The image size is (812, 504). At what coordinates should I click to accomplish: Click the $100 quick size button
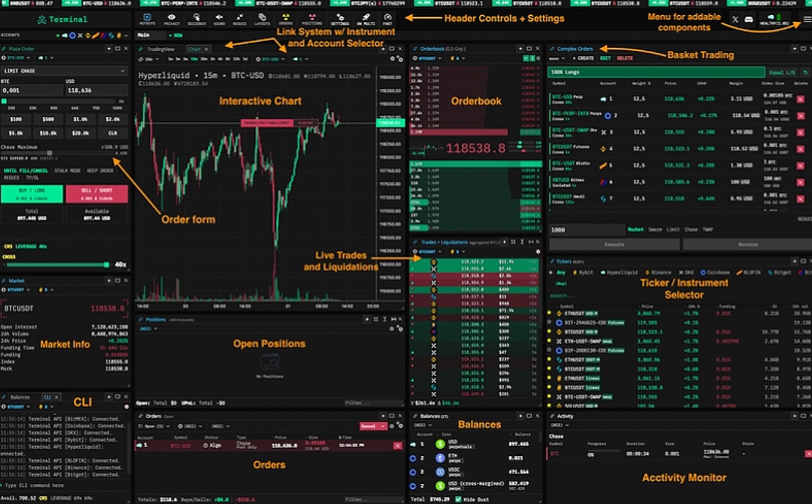pos(16,119)
